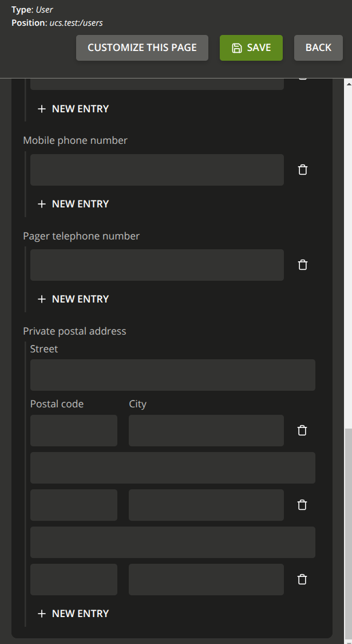Viewport: 352px width, 644px height.
Task: Focus the Pager telephone number input field
Action: click(157, 265)
